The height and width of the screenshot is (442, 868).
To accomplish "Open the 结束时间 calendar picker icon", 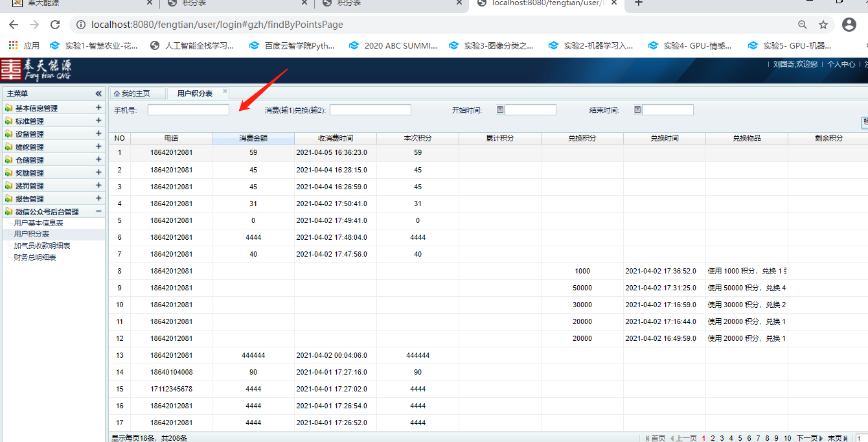I will [x=637, y=110].
